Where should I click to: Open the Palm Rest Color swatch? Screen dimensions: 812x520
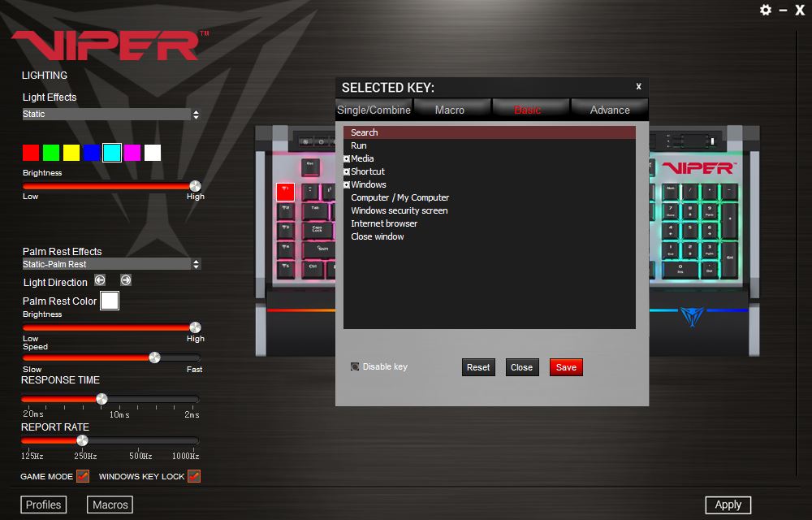point(110,301)
